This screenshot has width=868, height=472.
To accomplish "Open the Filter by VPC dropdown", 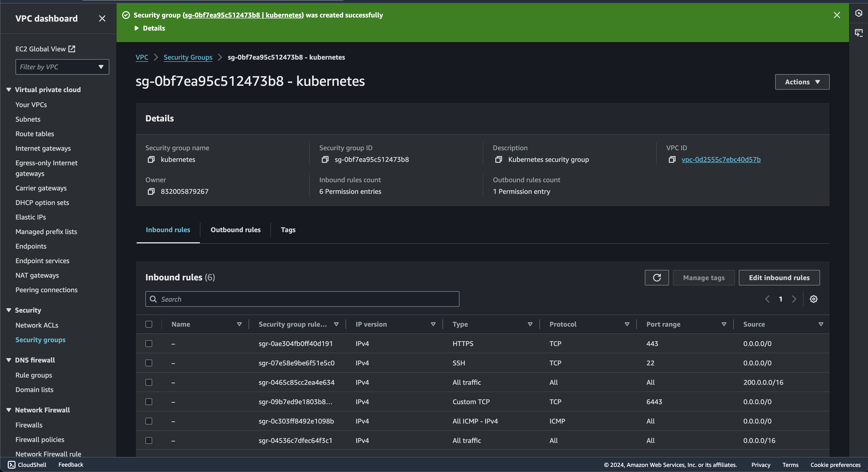I will 62,67.
